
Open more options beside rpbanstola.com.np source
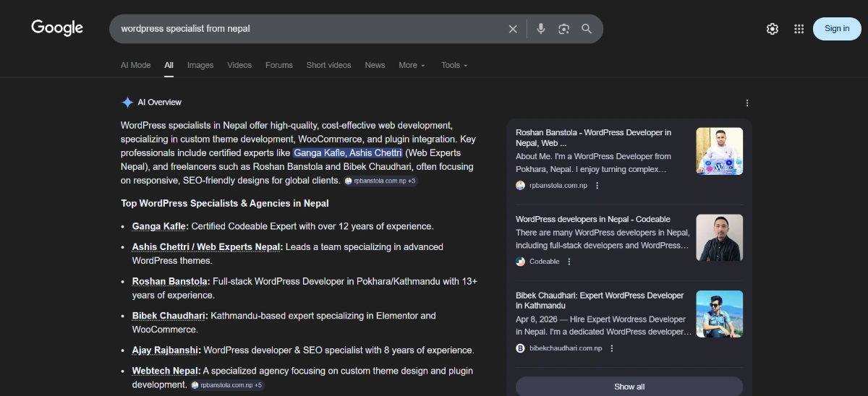click(597, 186)
